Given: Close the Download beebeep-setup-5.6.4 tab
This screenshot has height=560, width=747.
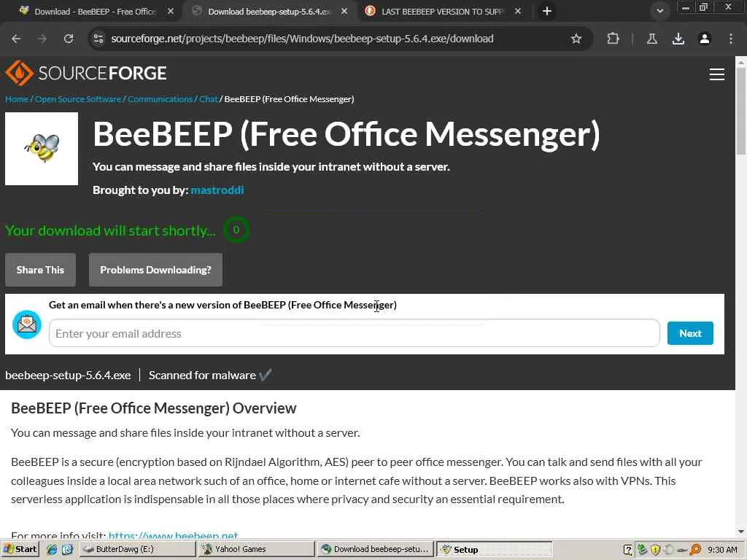Looking at the screenshot, I should click(x=344, y=11).
